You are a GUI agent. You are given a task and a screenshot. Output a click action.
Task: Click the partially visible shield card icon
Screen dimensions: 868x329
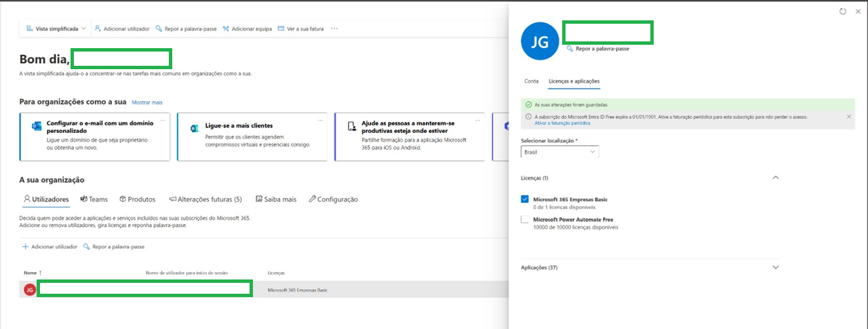(x=505, y=126)
